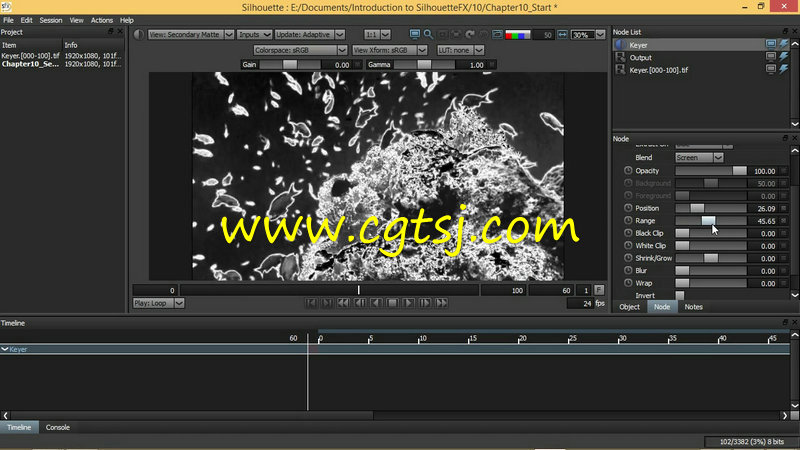This screenshot has width=800, height=450.
Task: Open the View: Secondary Matte dropdown
Action: [x=191, y=35]
